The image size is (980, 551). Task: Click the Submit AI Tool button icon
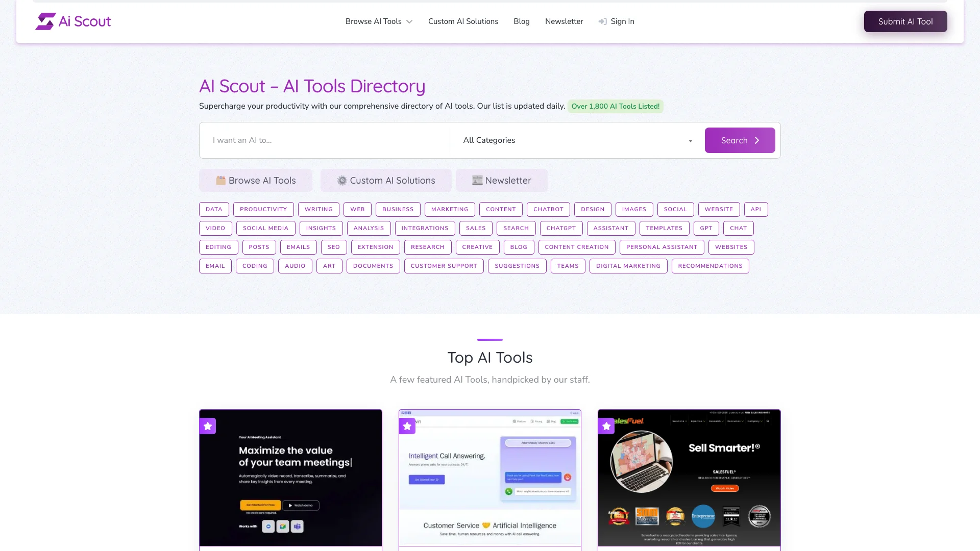pyautogui.click(x=905, y=21)
